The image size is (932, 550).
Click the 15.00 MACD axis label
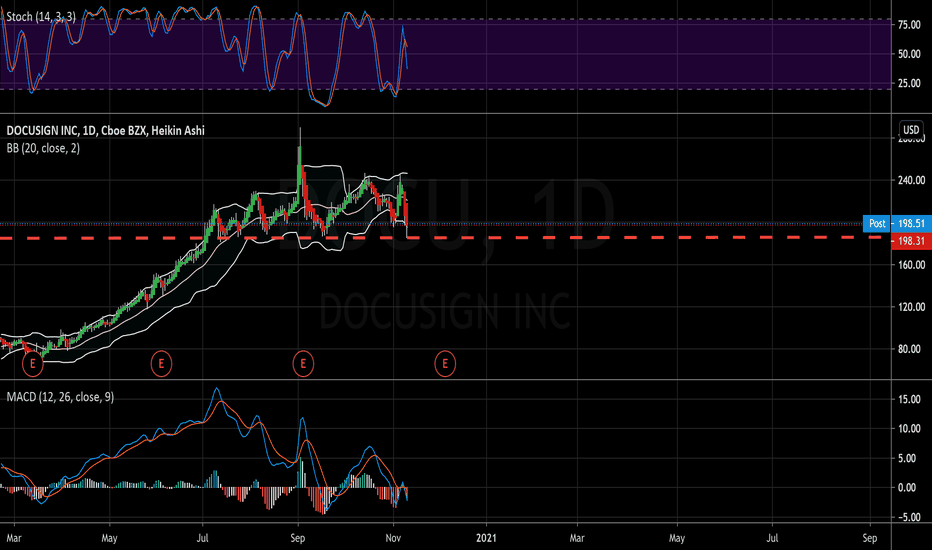pyautogui.click(x=909, y=399)
